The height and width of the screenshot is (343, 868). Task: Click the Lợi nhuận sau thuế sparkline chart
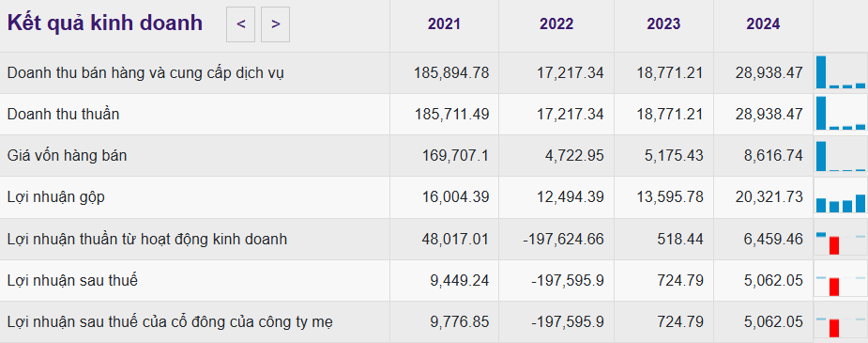[x=841, y=280]
